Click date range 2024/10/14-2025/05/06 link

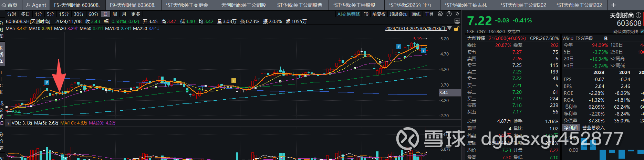[x=416, y=29]
